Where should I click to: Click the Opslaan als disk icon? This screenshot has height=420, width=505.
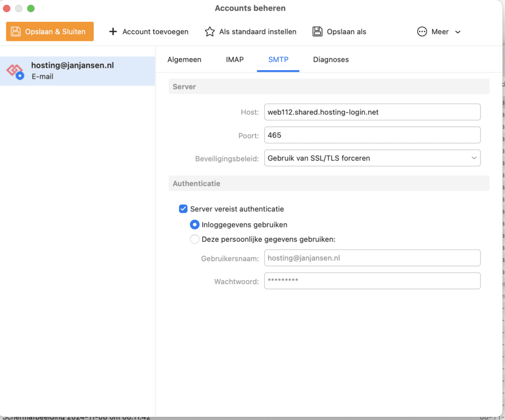(x=318, y=32)
